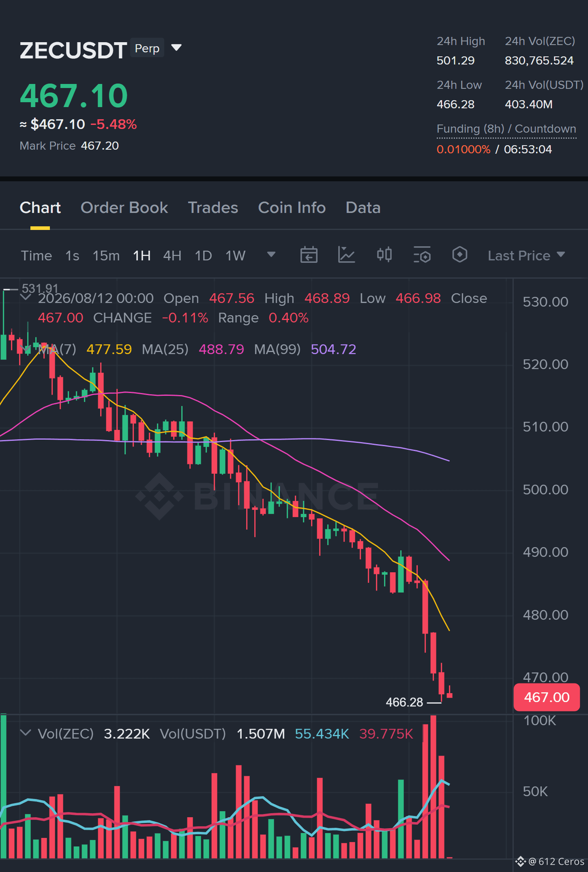Screen dimensions: 588x872
Task: Select the 4H interval
Action: [x=172, y=256]
